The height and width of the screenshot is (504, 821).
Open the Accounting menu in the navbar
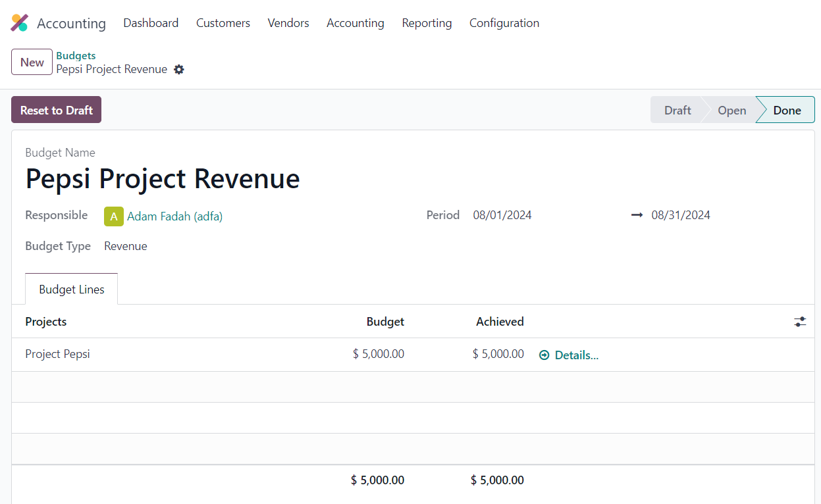tap(356, 23)
